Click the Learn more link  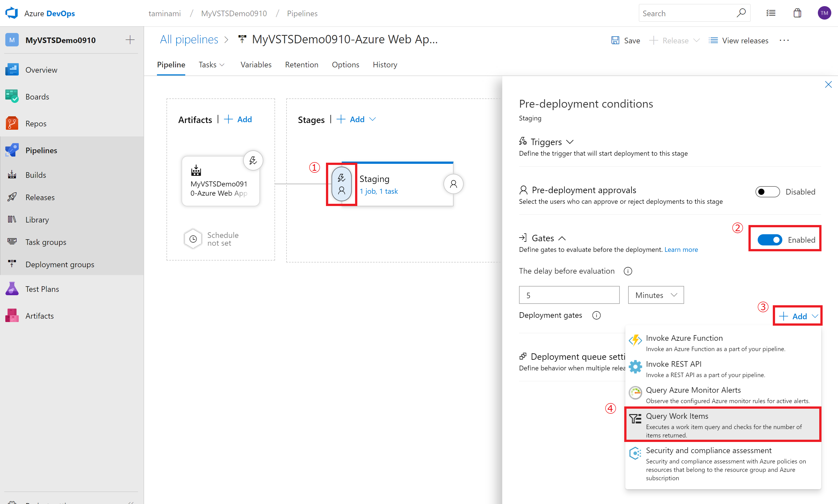pyautogui.click(x=681, y=250)
